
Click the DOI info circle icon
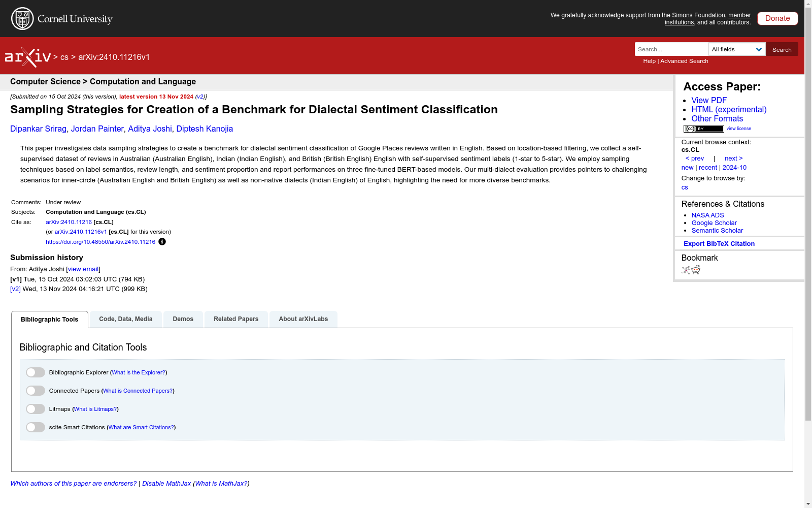tap(162, 242)
